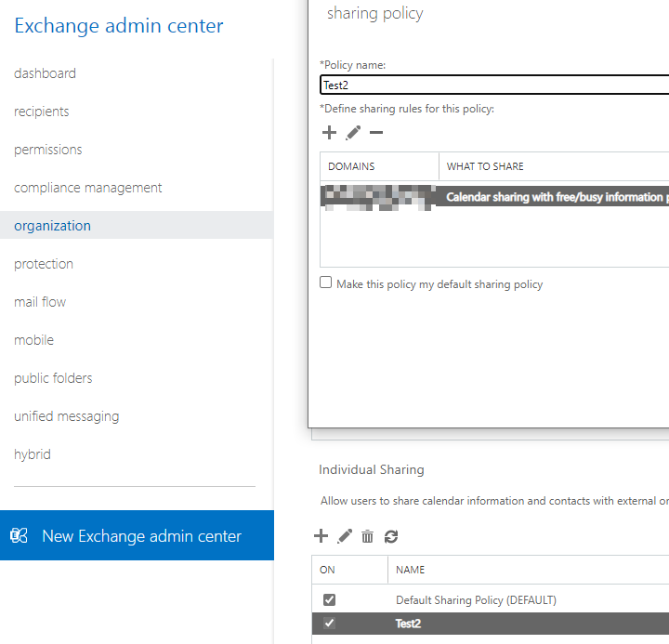Click the Exchange logo icon in blue banner
The height and width of the screenshot is (644, 669).
(19, 535)
